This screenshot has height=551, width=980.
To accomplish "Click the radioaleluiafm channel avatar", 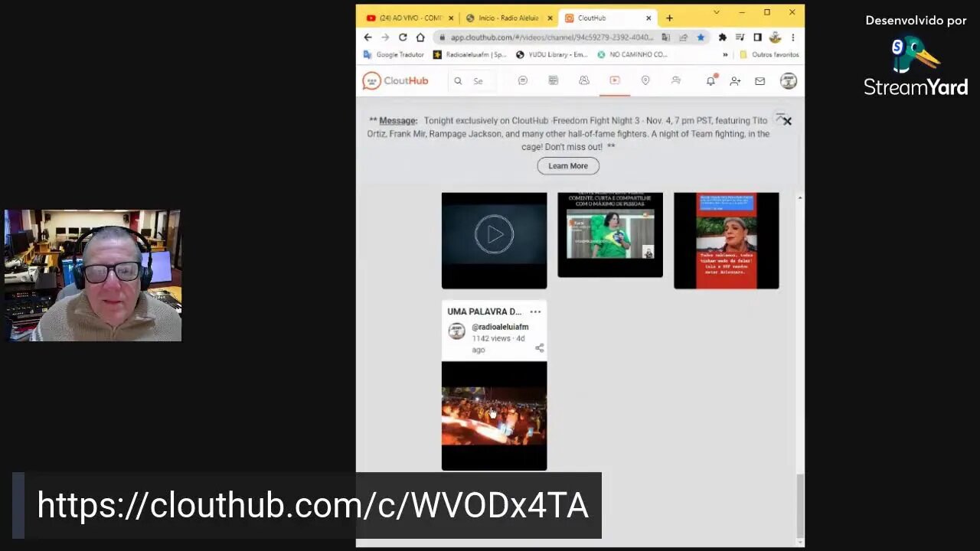I will (x=457, y=331).
